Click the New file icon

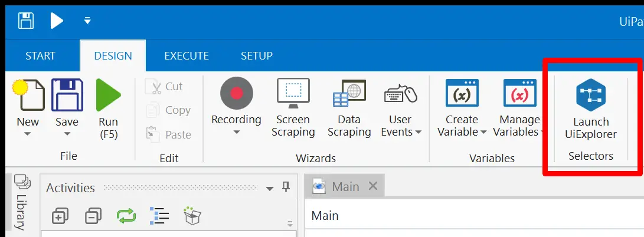(28, 95)
